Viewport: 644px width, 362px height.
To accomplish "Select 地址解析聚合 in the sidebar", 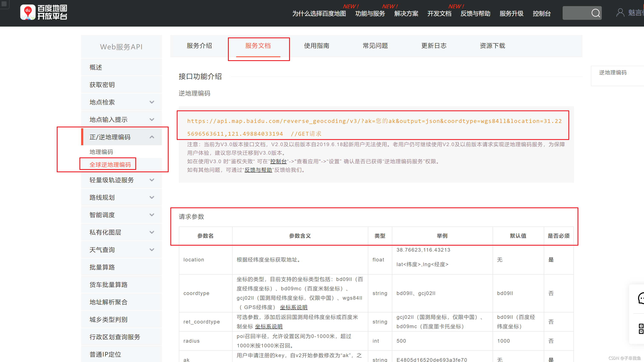I will tap(121, 302).
